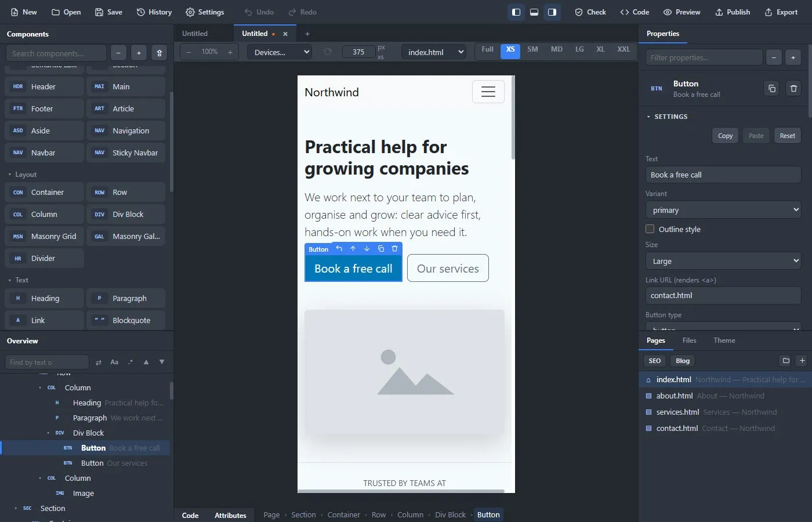812x522 pixels.
Task: Duplicate Button from the canvas toolbar
Action: tap(381, 249)
